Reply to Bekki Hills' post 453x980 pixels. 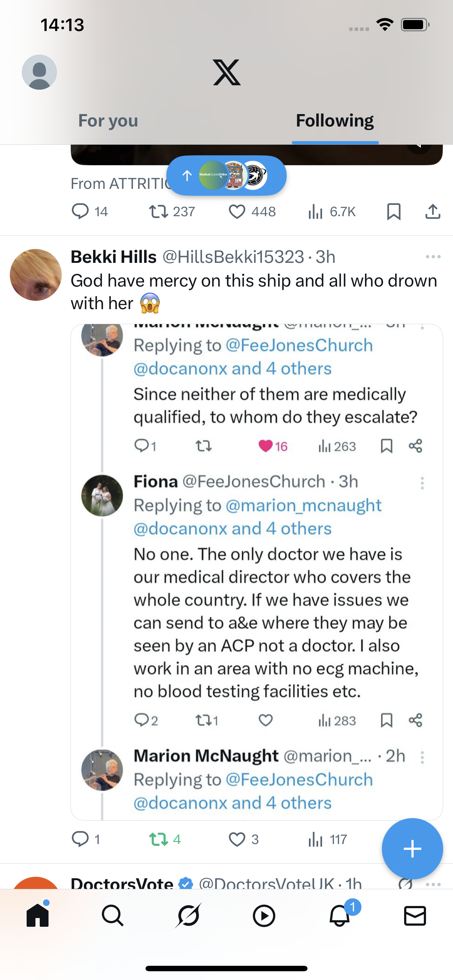click(x=80, y=839)
